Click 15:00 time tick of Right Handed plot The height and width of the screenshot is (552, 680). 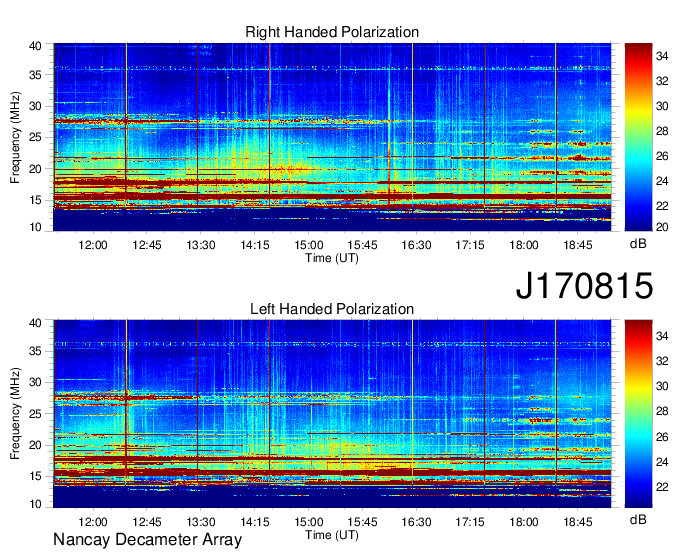point(309,245)
